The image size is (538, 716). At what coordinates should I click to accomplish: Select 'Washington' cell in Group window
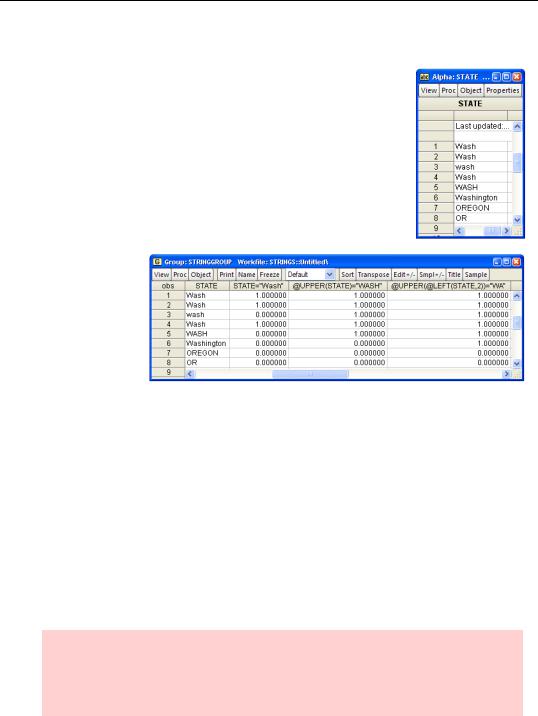pos(207,343)
